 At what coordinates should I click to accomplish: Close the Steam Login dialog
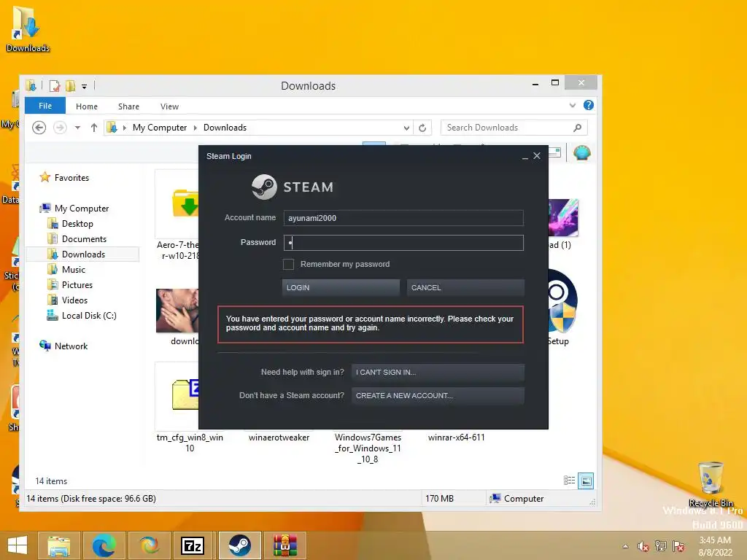(x=537, y=156)
